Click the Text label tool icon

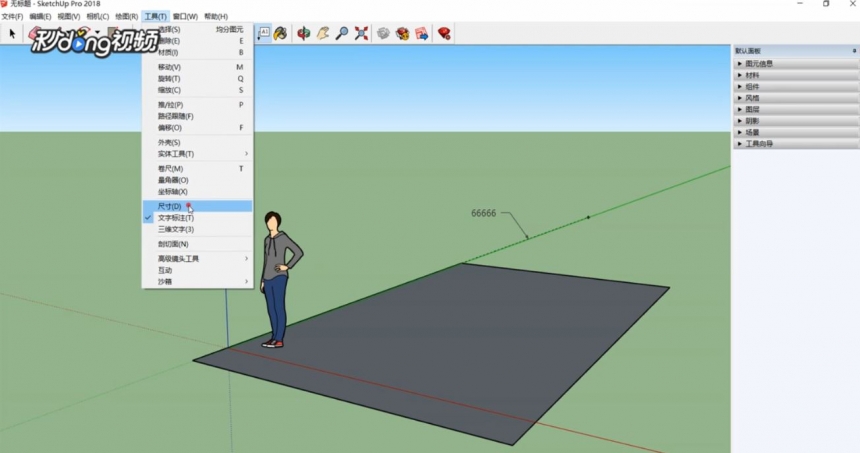(x=264, y=33)
